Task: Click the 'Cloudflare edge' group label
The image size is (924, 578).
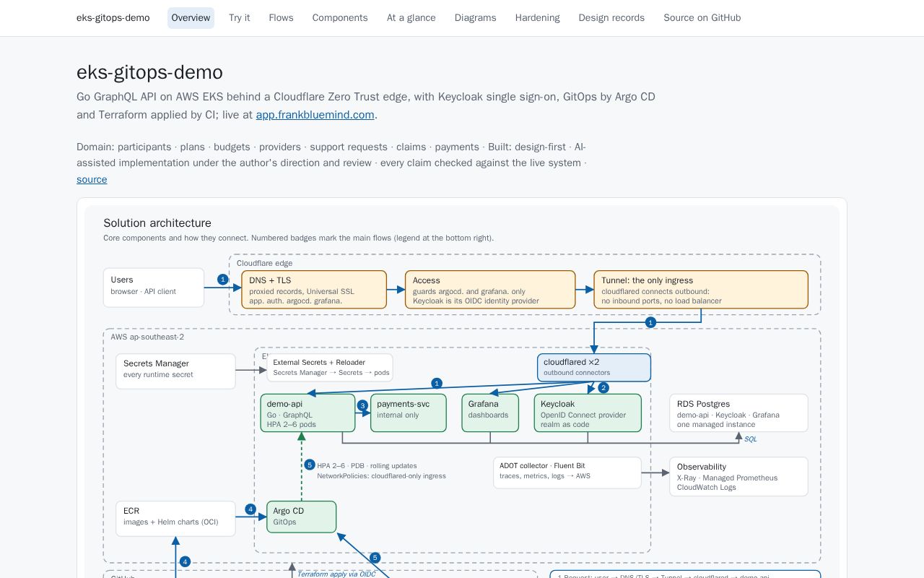Action: (265, 263)
